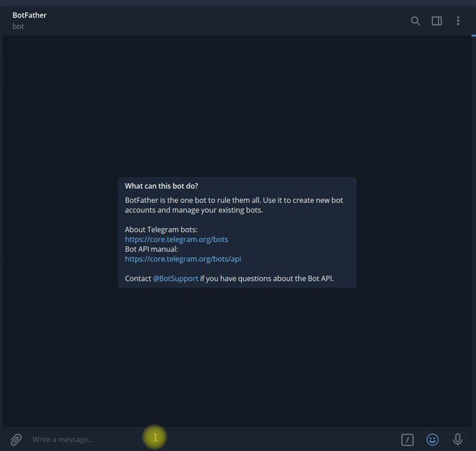476x451 pixels.
Task: Click the BotFather chat title
Action: click(29, 15)
